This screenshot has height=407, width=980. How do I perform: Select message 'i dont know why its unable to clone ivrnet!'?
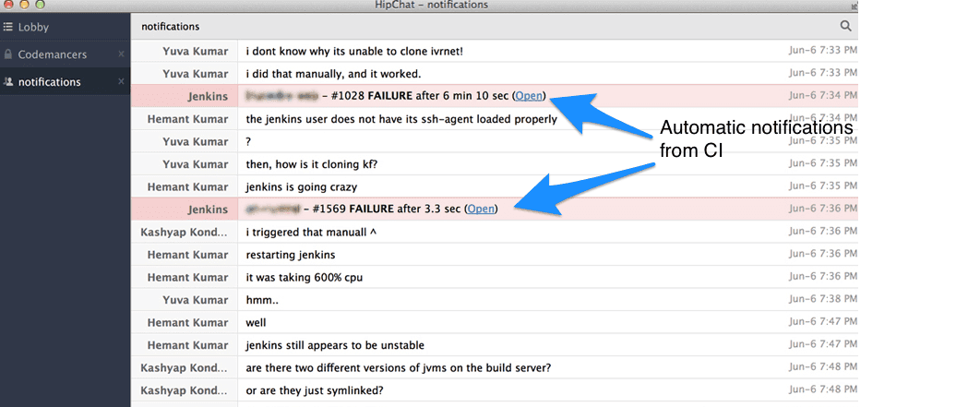click(354, 52)
